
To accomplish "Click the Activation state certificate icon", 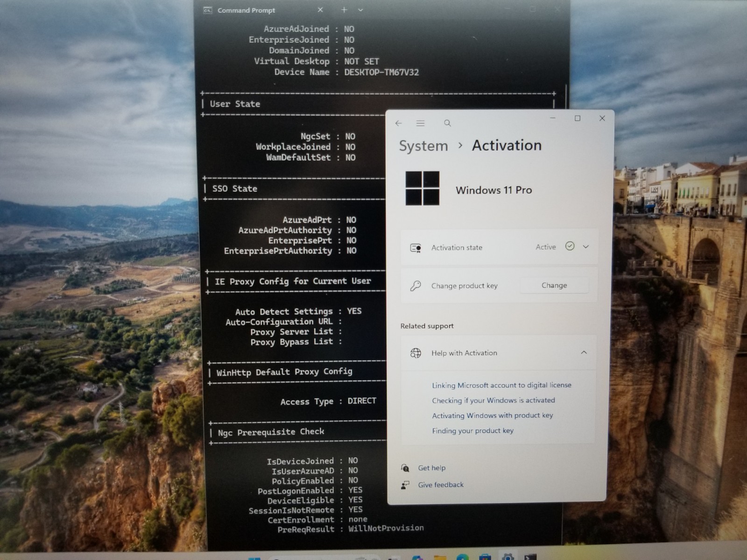I will tap(416, 248).
